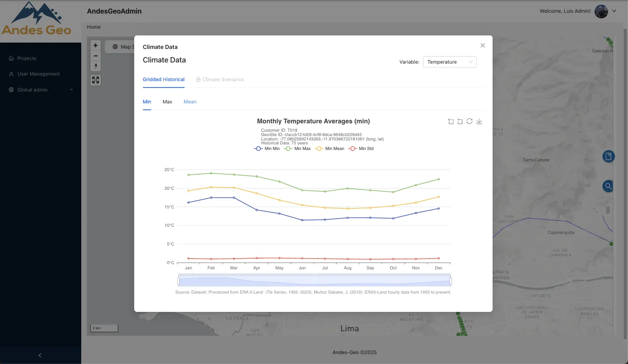The height and width of the screenshot is (364, 628).
Task: Click the chart zoom reset icon
Action: coord(460,121)
